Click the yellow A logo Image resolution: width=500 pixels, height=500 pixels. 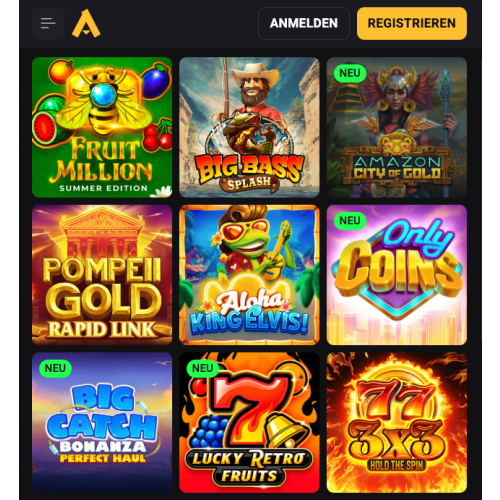pyautogui.click(x=86, y=23)
